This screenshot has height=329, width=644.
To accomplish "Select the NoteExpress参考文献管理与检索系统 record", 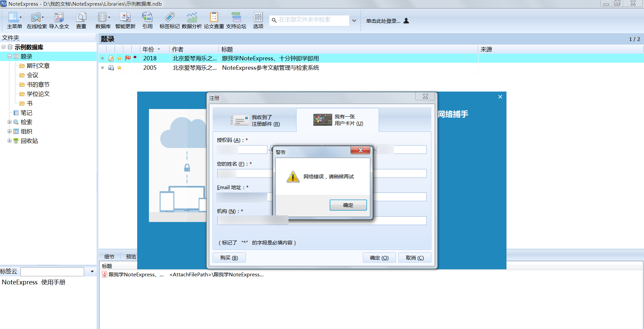I will click(270, 68).
